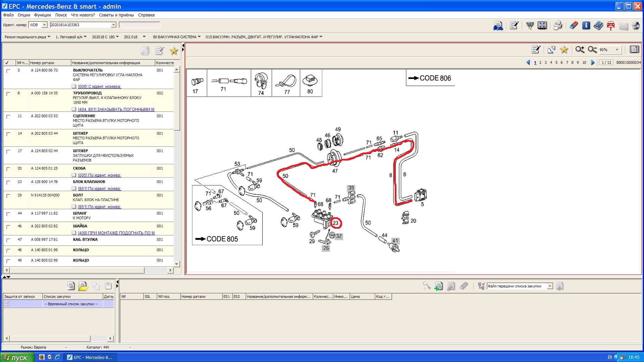This screenshot has width=644, height=362.
Task: Open shopping list folder icon
Action: tap(83, 286)
